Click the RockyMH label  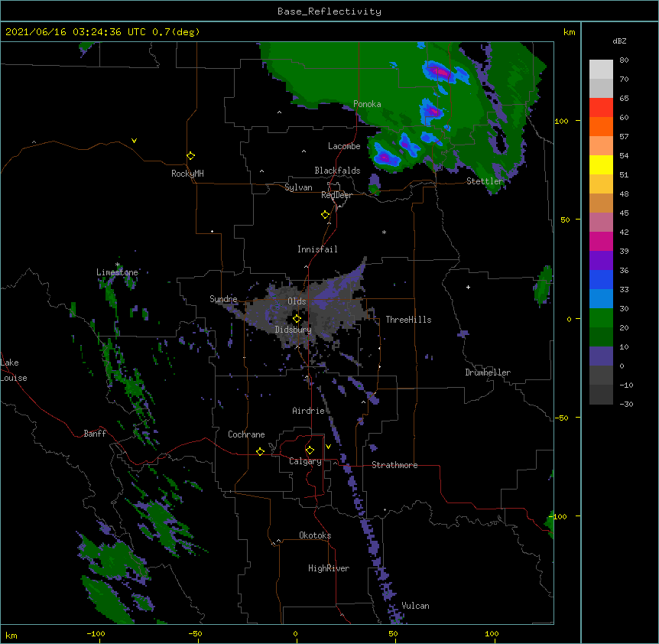point(187,174)
